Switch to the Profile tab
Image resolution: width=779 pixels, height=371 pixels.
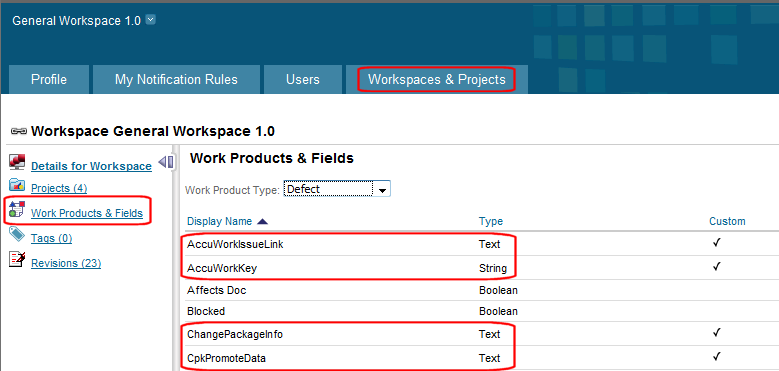click(x=49, y=79)
